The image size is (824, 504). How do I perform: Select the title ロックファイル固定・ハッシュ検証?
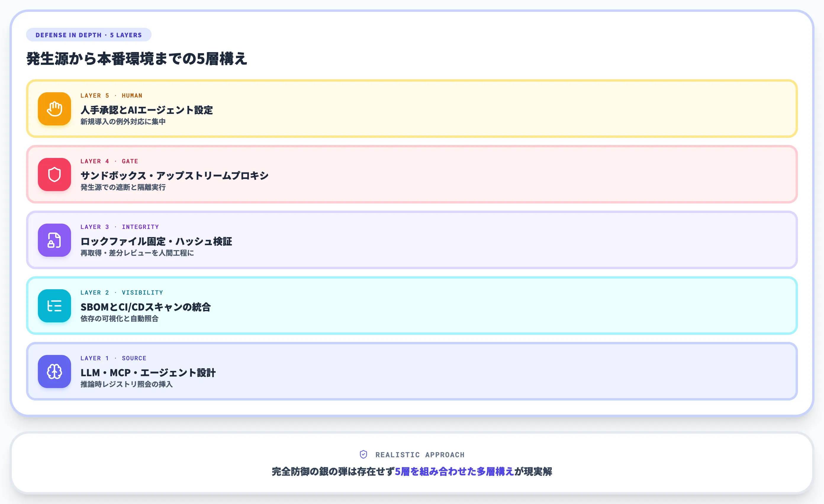pyautogui.click(x=156, y=241)
